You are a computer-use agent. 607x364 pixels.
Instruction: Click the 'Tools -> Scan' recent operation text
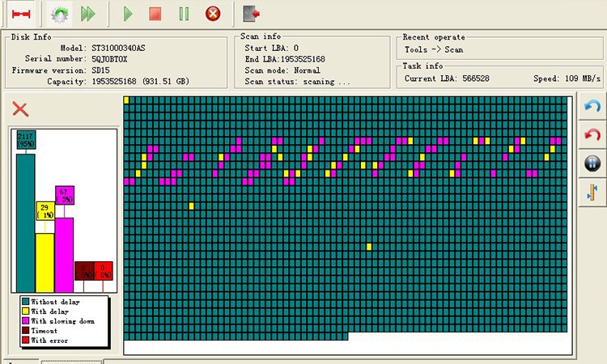434,49
